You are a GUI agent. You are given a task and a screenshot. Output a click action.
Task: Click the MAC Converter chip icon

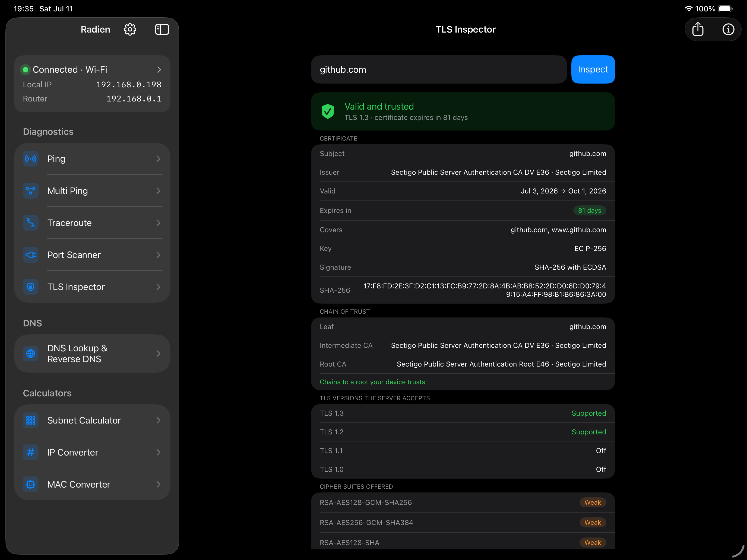(x=31, y=484)
